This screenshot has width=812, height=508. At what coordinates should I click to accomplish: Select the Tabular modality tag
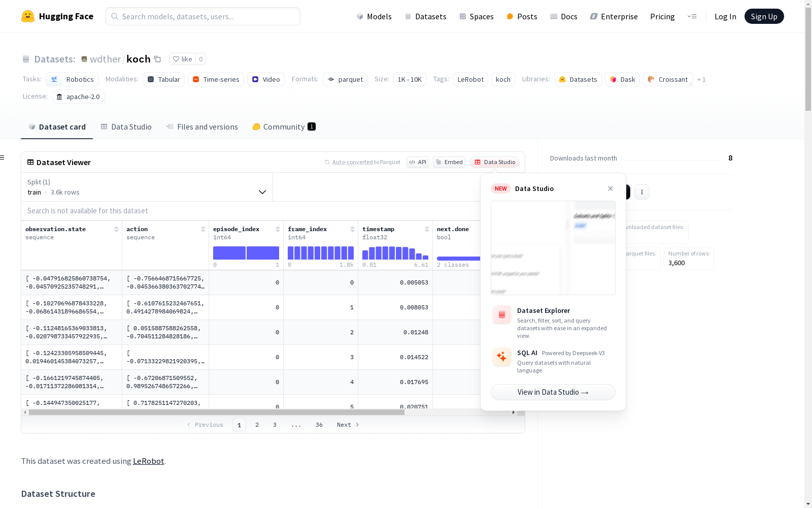click(164, 79)
